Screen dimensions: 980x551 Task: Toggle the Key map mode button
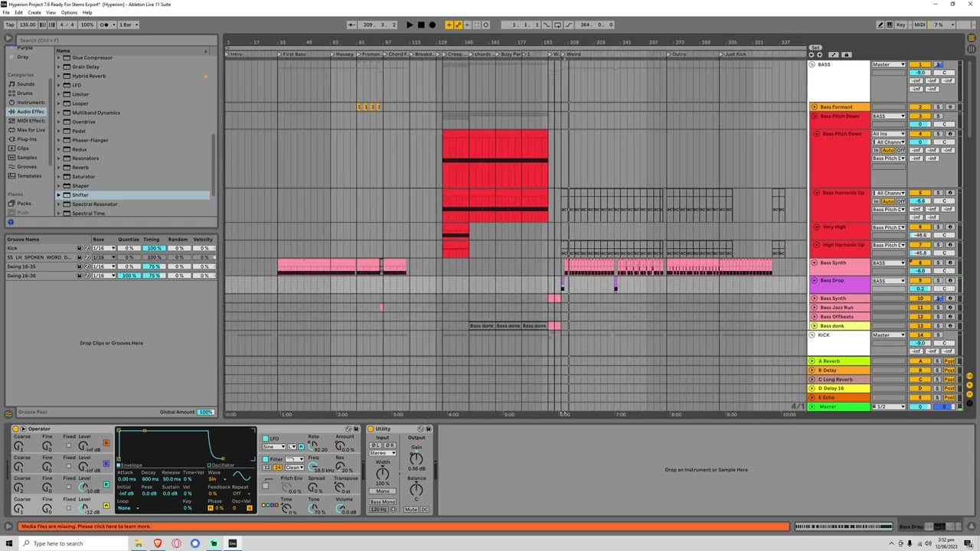coord(900,24)
